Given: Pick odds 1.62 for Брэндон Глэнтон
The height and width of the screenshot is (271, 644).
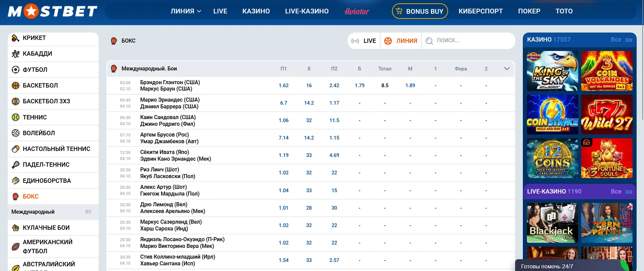Looking at the screenshot, I should pos(284,86).
